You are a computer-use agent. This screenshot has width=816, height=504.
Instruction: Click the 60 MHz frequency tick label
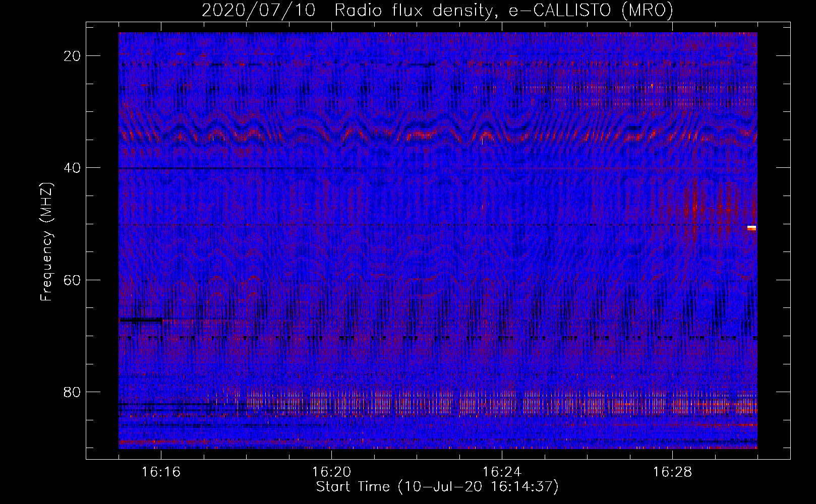pyautogui.click(x=73, y=280)
